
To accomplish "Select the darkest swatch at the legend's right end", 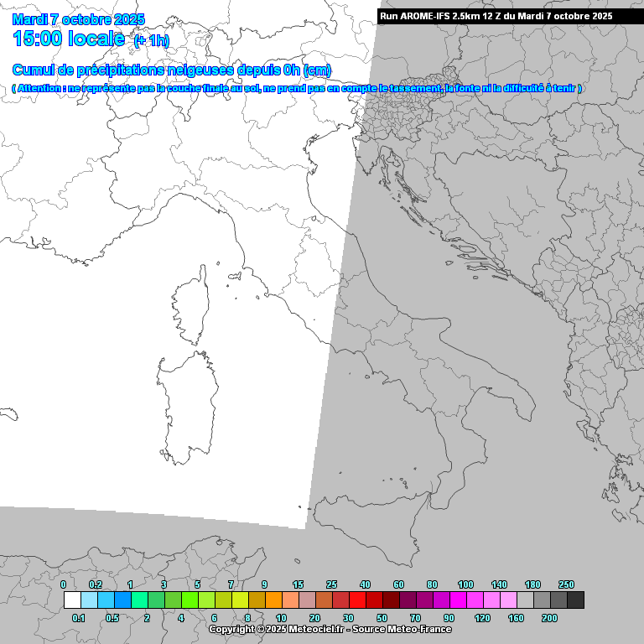I will [x=575, y=600].
